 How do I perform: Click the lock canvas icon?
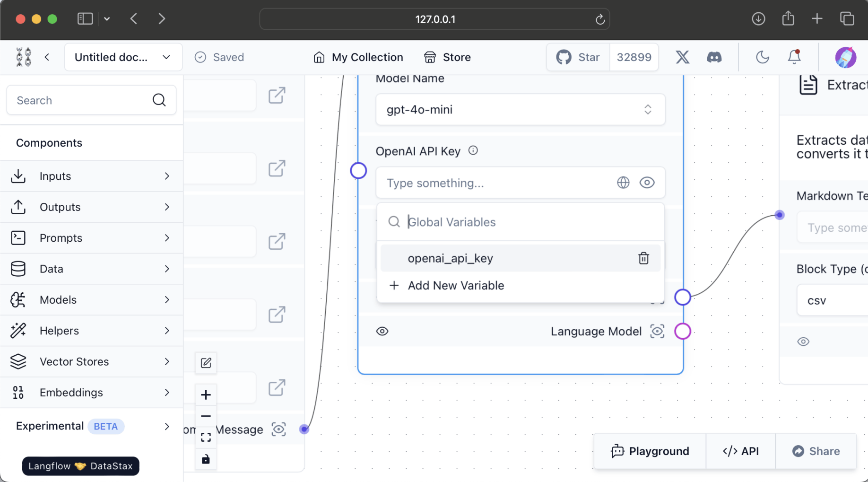[x=206, y=459]
